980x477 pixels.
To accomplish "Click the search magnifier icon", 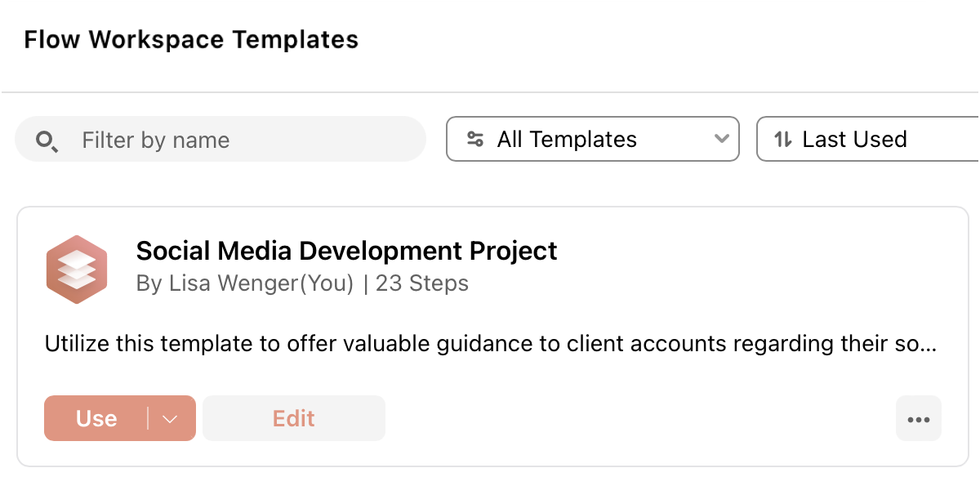I will (47, 140).
